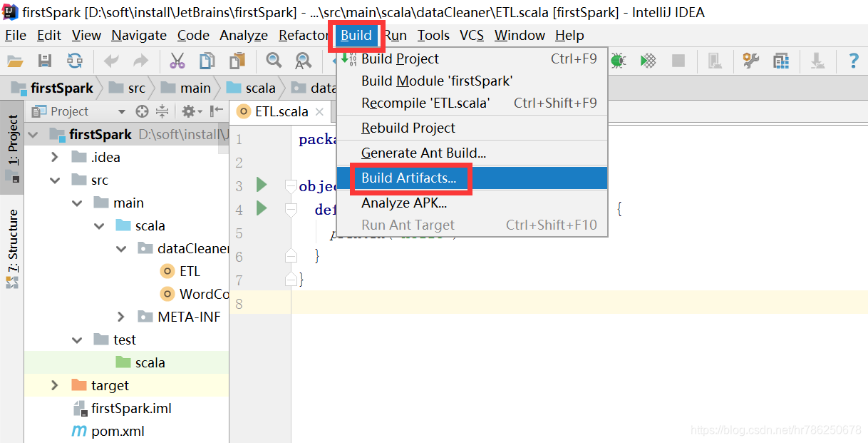Image resolution: width=868 pixels, height=443 pixels.
Task: Open the Project Structure icon
Action: [781, 61]
